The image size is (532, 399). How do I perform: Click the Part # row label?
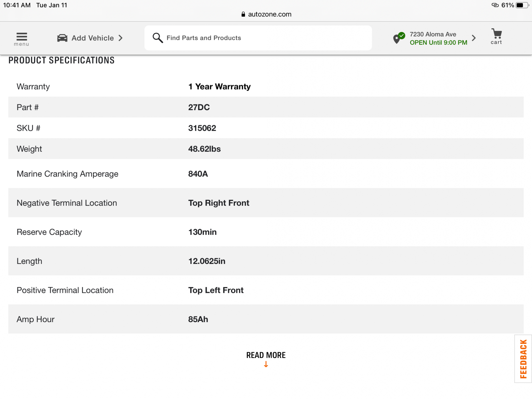(x=27, y=107)
